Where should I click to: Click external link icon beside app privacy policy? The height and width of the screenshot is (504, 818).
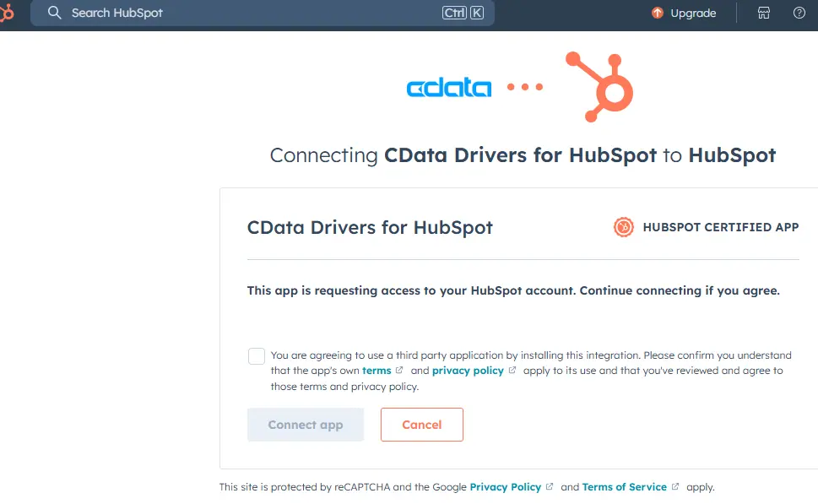tap(512, 371)
